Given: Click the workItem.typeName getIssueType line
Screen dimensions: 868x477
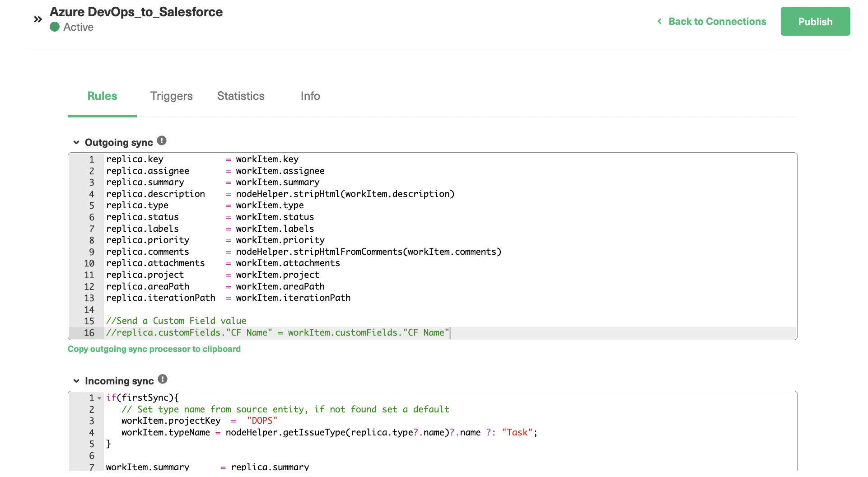Looking at the screenshot, I should (330, 433).
